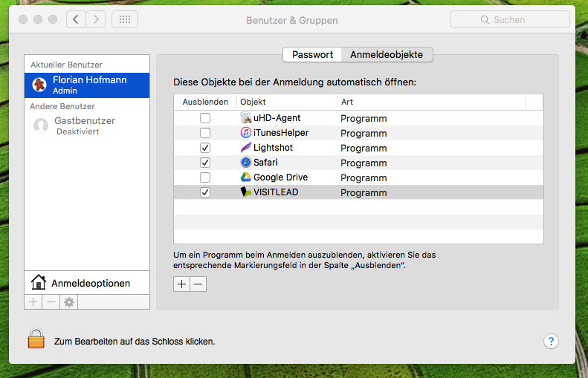The width and height of the screenshot is (588, 378).
Task: Enable hide checkbox for uHD-Agent
Action: [205, 118]
